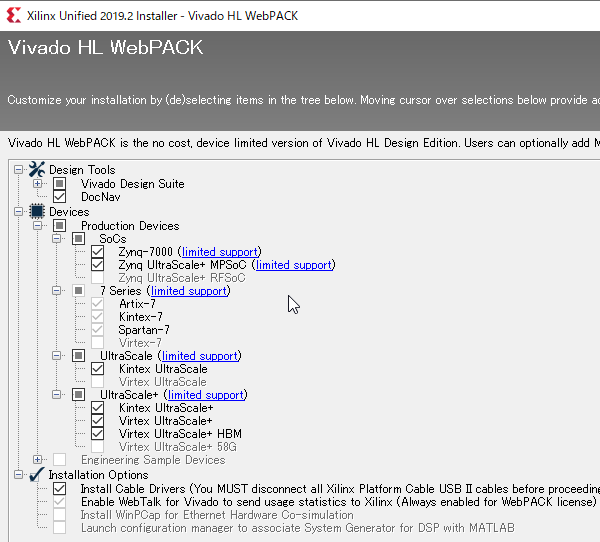Expand the Vivado Design Suite node
The image size is (600, 542).
pyautogui.click(x=37, y=184)
